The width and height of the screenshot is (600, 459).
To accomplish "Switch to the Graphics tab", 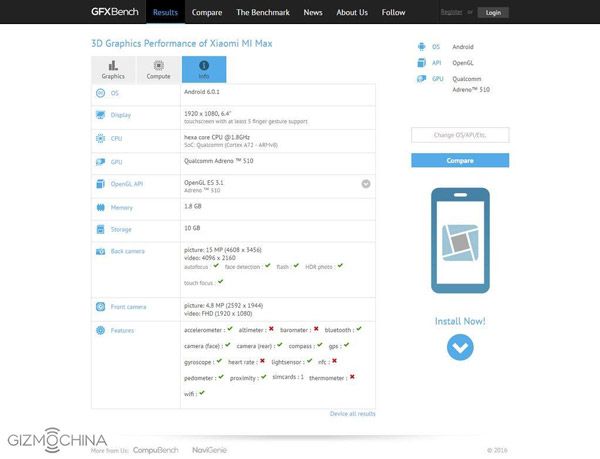I will point(113,69).
